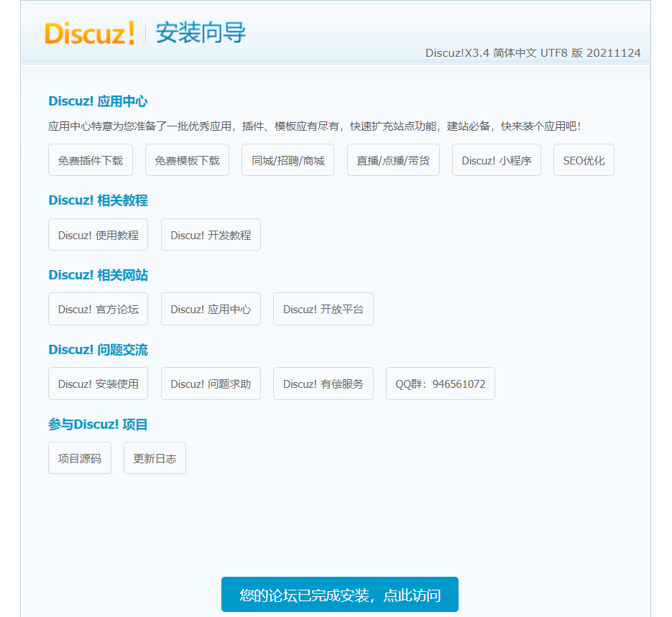Click the Discuz! 相关教程 heading
The width and height of the screenshot is (672, 617).
tap(98, 200)
